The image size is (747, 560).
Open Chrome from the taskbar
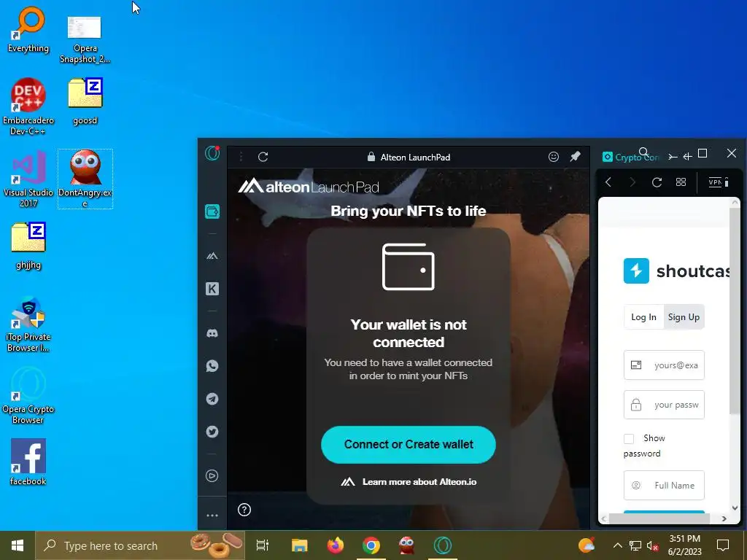371,545
